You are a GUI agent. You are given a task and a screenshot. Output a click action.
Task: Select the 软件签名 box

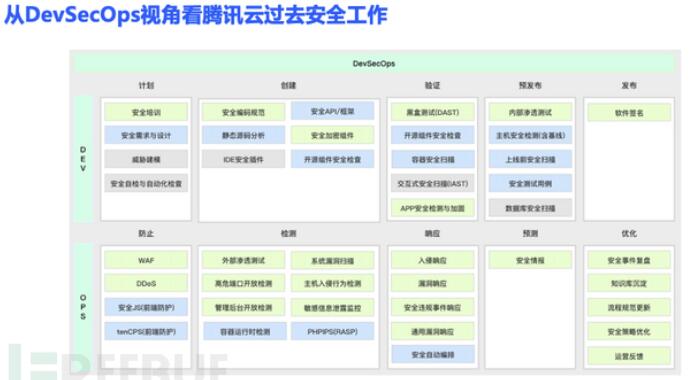(x=629, y=113)
